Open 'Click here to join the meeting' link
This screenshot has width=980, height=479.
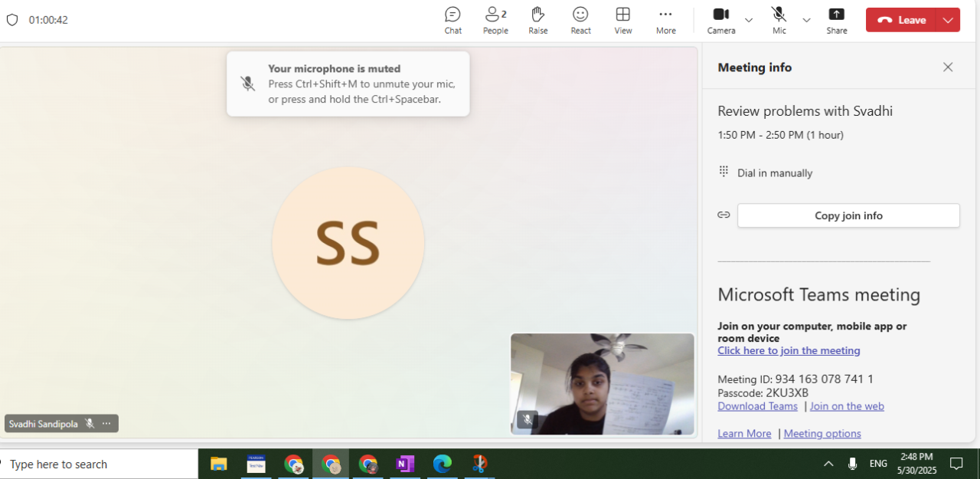point(789,350)
